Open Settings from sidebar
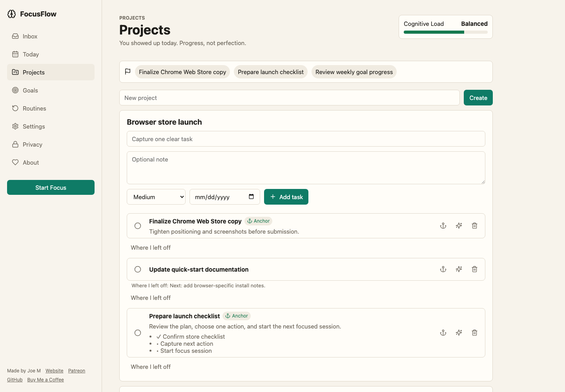 coord(51,126)
